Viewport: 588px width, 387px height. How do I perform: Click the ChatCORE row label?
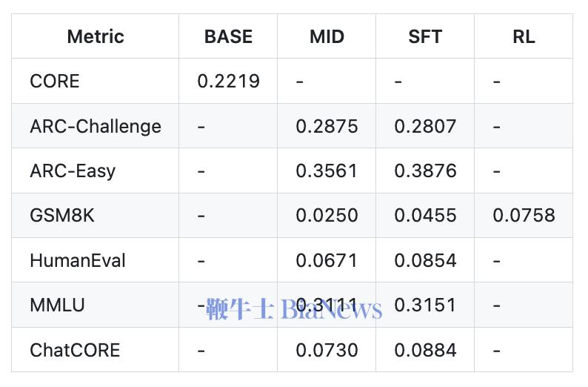click(x=75, y=350)
